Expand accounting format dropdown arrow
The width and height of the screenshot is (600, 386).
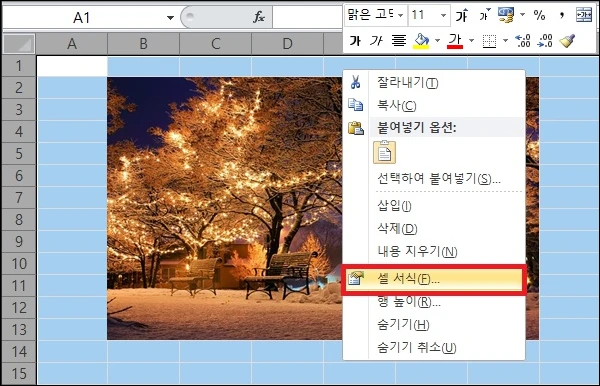[522, 15]
